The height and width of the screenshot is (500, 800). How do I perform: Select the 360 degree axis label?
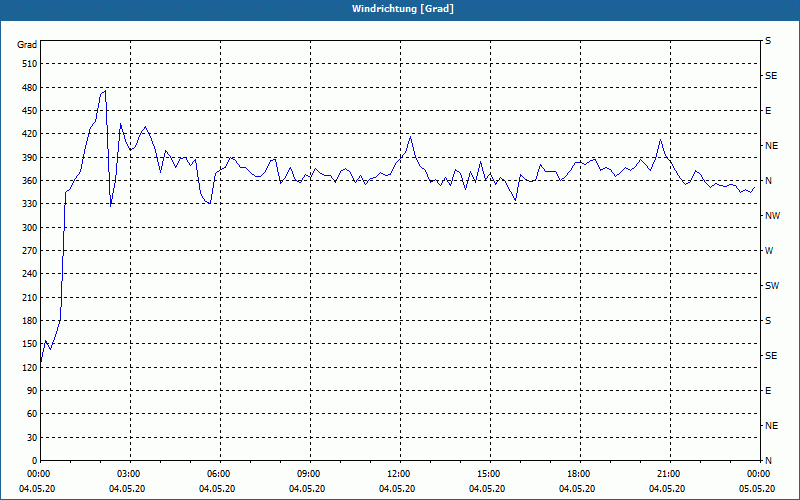click(x=30, y=181)
